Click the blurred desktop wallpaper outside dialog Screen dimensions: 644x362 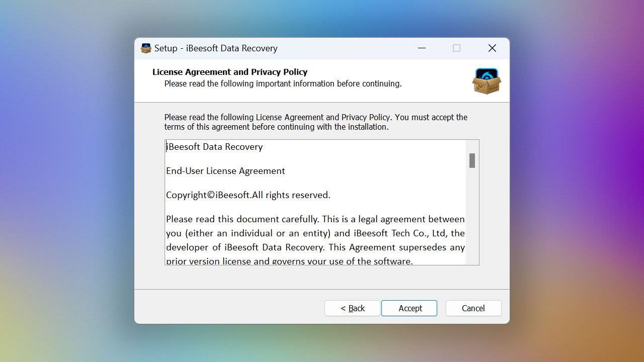(65, 181)
